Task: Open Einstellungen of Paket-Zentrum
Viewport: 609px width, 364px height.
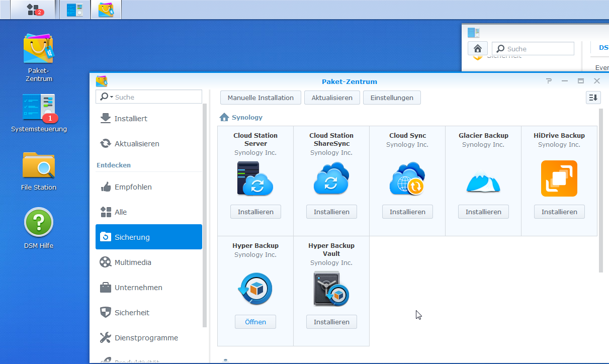Action: point(392,98)
